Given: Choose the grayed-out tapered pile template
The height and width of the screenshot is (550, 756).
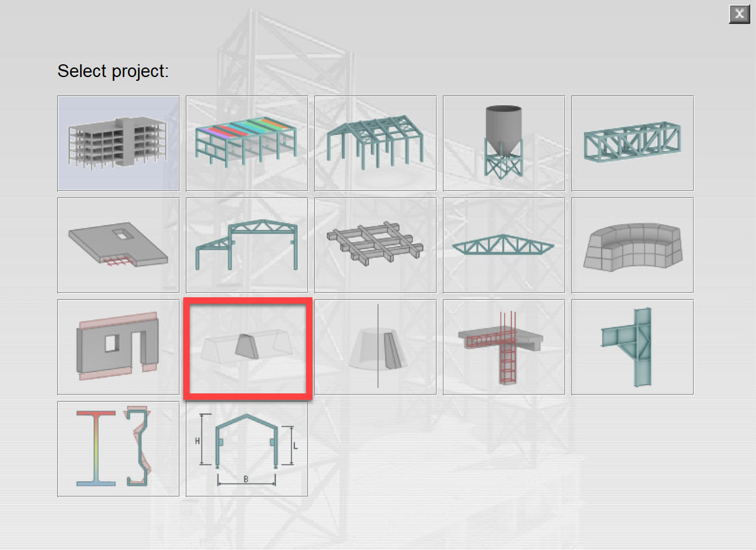Looking at the screenshot, I should coord(375,346).
